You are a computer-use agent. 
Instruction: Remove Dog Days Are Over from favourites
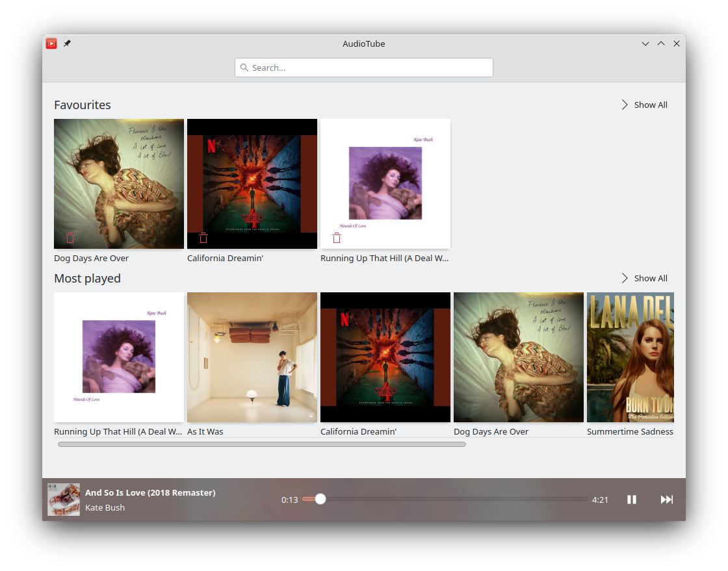tap(70, 238)
